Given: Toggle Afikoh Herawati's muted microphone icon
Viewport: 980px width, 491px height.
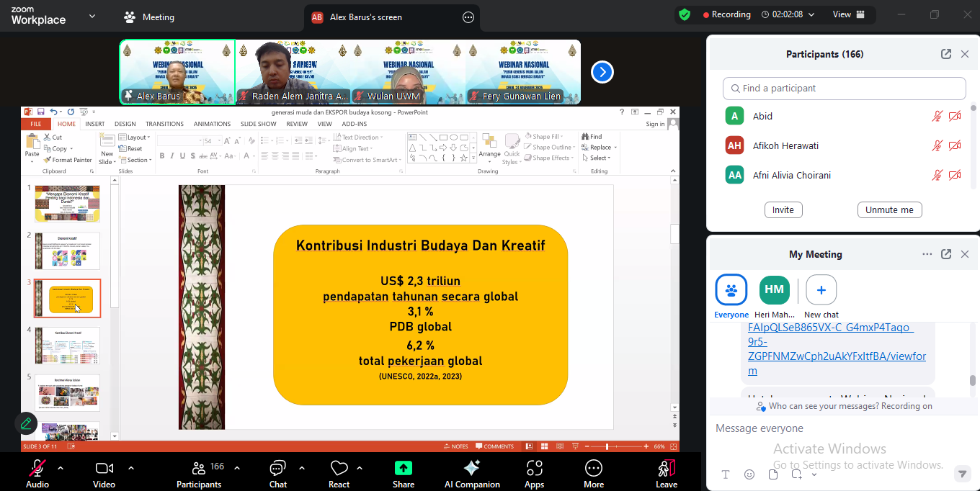Looking at the screenshot, I should [937, 145].
